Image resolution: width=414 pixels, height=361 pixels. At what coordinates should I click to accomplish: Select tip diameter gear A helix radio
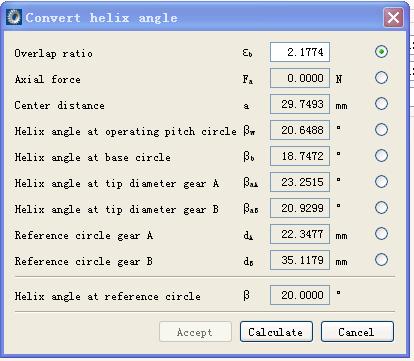point(381,182)
